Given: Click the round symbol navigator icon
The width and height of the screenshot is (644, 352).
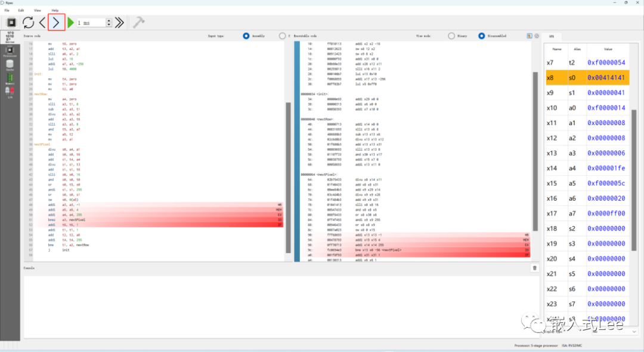Looking at the screenshot, I should [x=537, y=36].
